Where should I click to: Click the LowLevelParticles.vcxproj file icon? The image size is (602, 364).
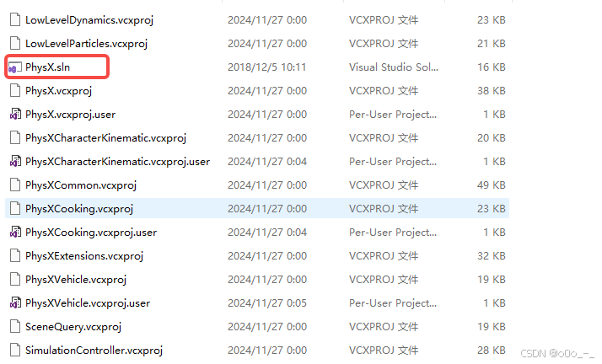15,43
